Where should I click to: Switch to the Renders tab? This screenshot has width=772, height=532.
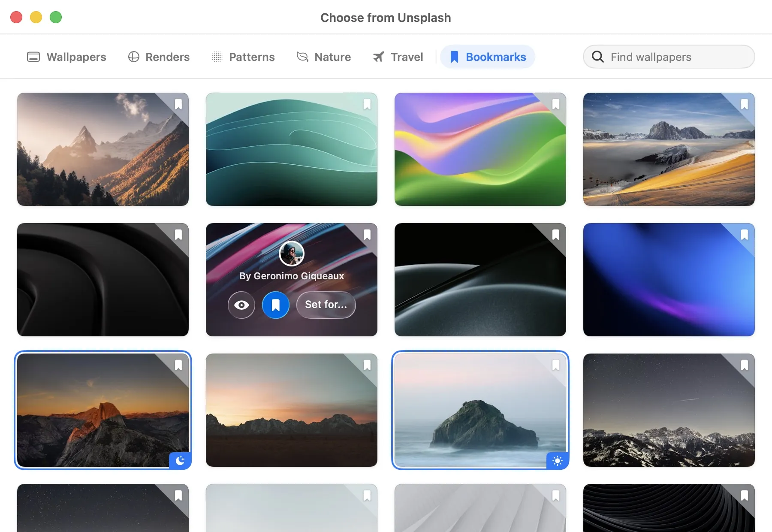click(x=159, y=57)
